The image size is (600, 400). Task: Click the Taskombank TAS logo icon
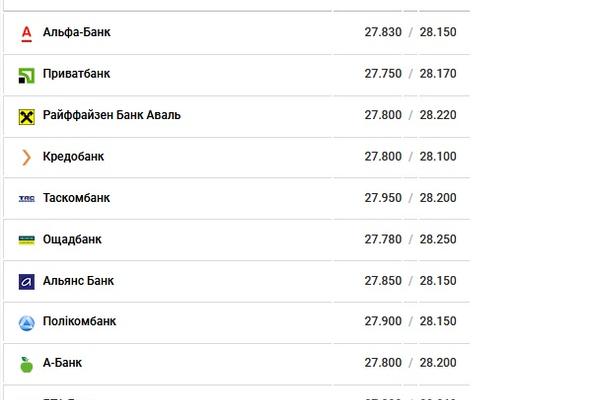26,198
